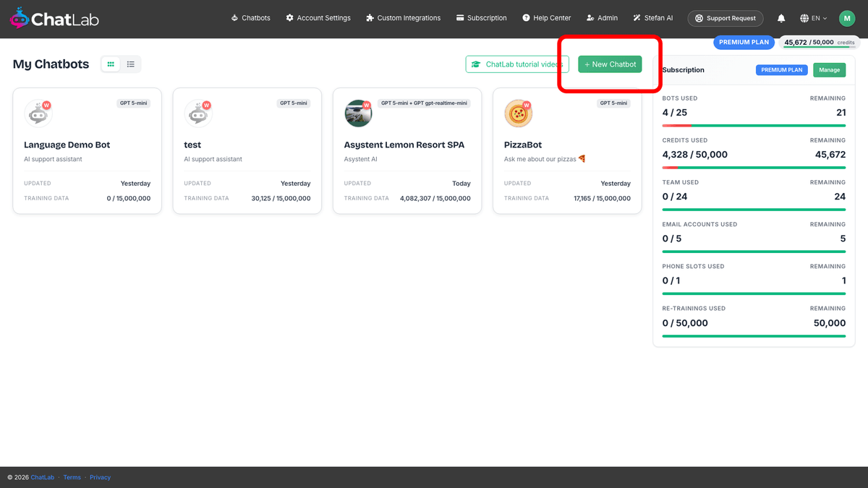Click the Manage subscription button
This screenshot has height=488, width=868.
[x=829, y=70]
